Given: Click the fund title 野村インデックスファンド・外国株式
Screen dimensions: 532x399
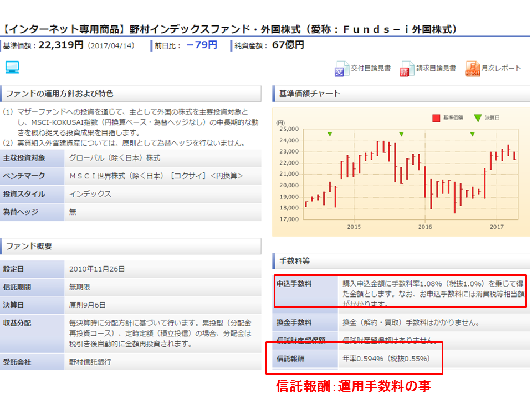Looking at the screenshot, I should [215, 29].
